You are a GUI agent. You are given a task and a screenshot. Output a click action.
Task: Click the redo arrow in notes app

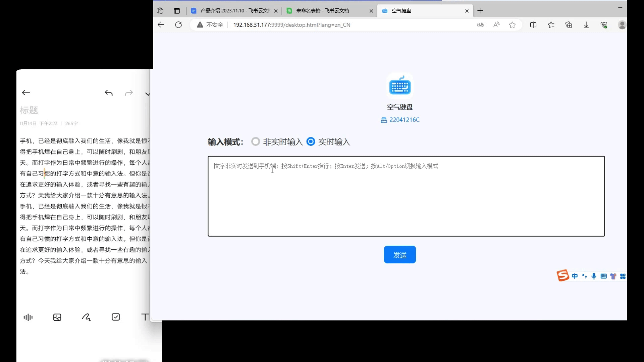click(x=129, y=93)
